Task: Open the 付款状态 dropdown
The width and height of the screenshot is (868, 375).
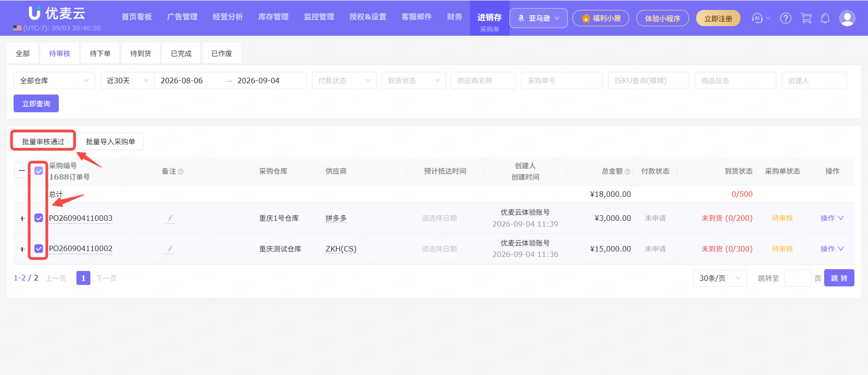Action: coord(344,81)
